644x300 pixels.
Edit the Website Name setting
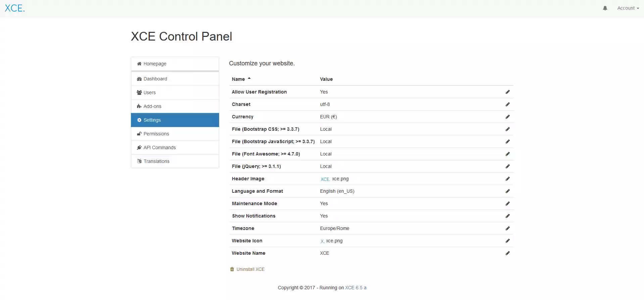507,253
